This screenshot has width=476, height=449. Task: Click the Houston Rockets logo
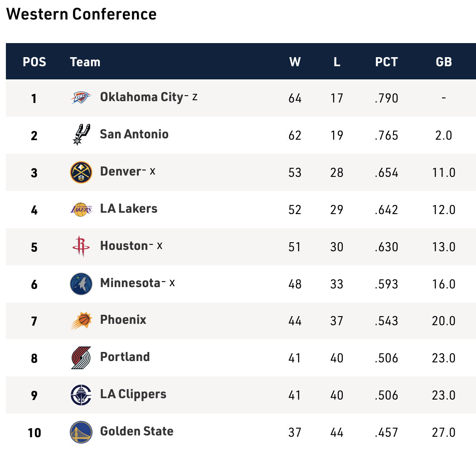[81, 246]
